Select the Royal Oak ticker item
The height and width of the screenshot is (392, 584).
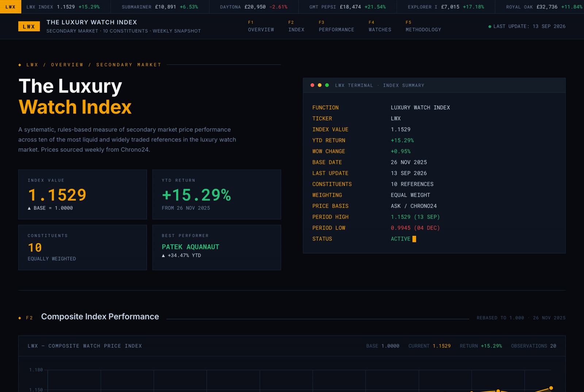544,7
